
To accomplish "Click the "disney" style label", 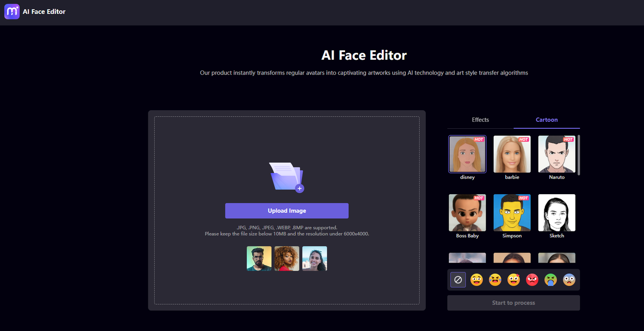I will coord(467,177).
